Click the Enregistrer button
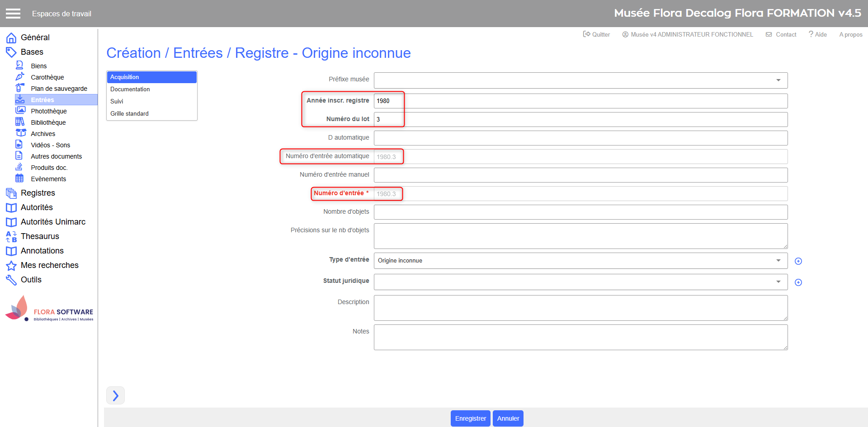This screenshot has height=427, width=868. click(470, 418)
